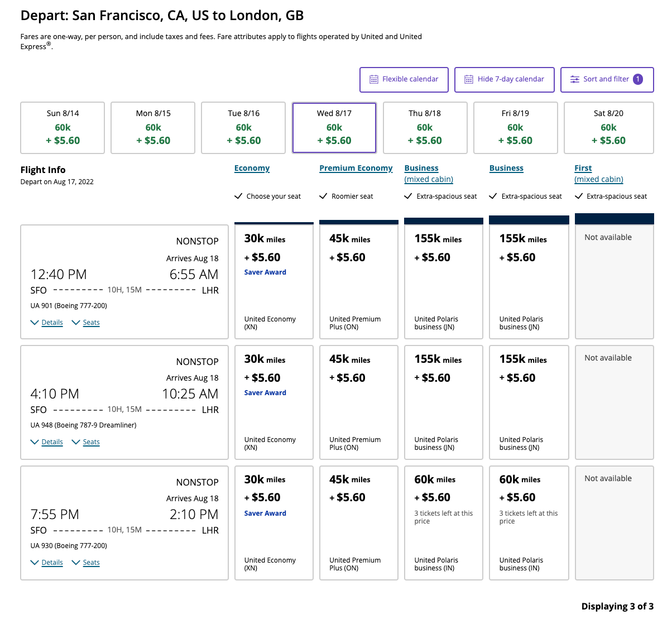
Task: Click the filter sliders icon in Sort and filter
Action: point(575,79)
